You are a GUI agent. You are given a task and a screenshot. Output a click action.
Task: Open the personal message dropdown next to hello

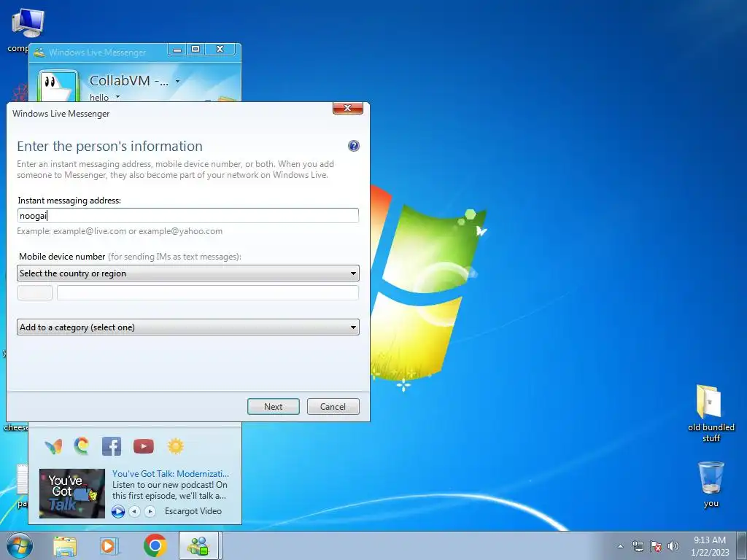pos(117,97)
